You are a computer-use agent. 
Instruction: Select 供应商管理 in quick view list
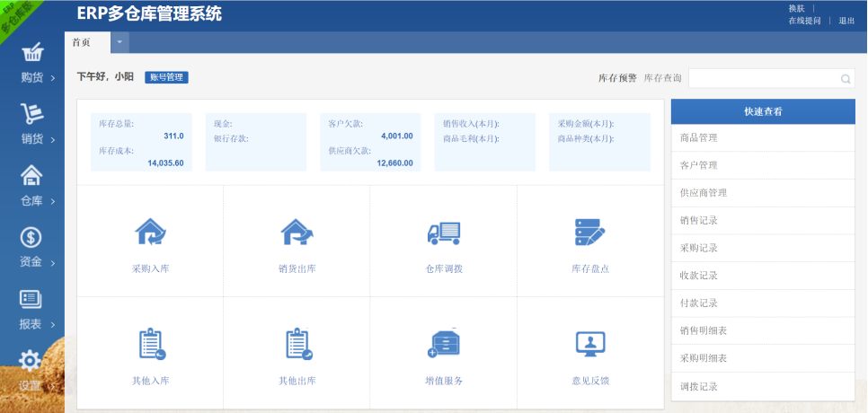[x=763, y=193]
